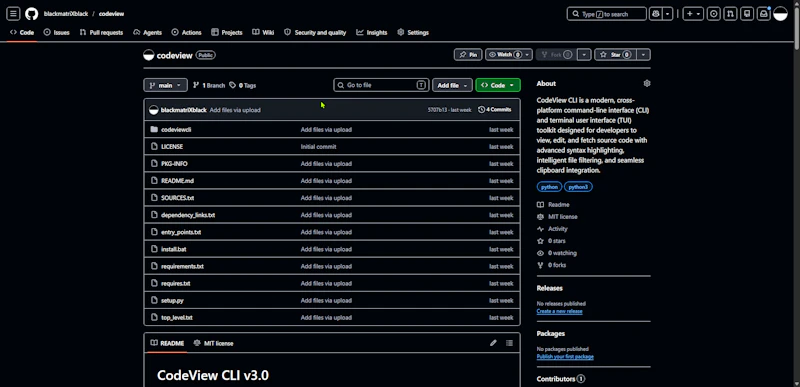Screen dimensions: 800x387
Task: Open the main branch selector
Action: [165, 85]
